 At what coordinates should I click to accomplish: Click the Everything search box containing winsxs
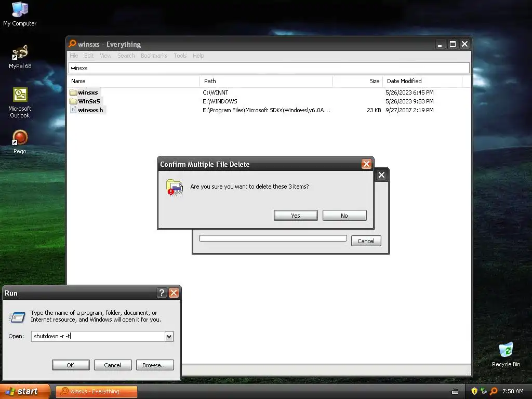point(269,68)
